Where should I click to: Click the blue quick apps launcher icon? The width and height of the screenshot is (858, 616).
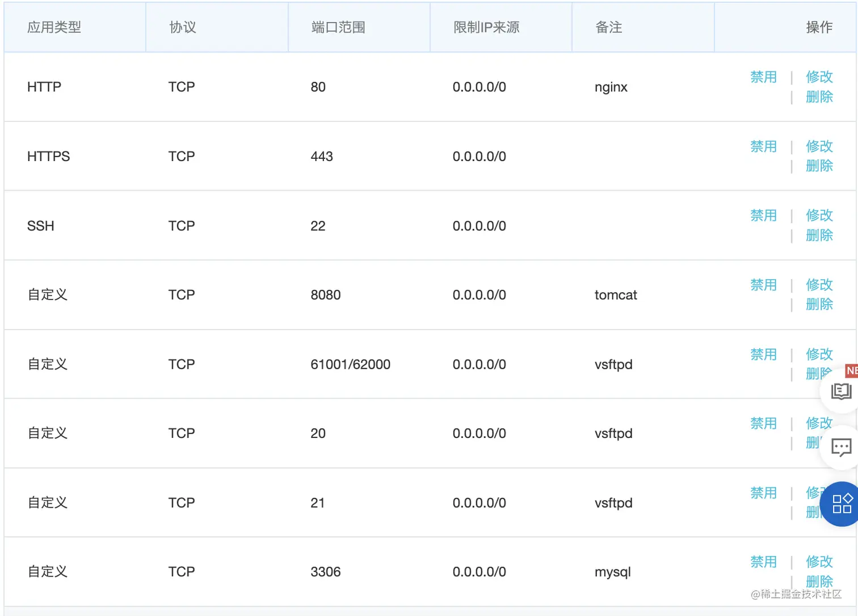tap(842, 504)
